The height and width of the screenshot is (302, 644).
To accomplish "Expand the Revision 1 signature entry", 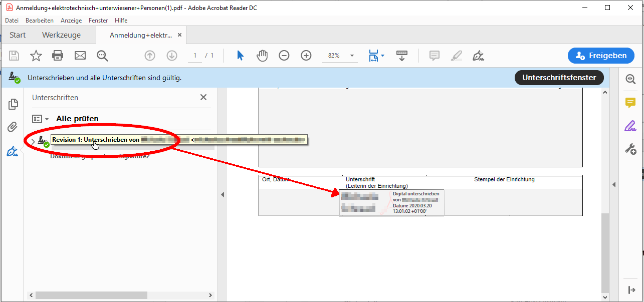I will tap(33, 142).
